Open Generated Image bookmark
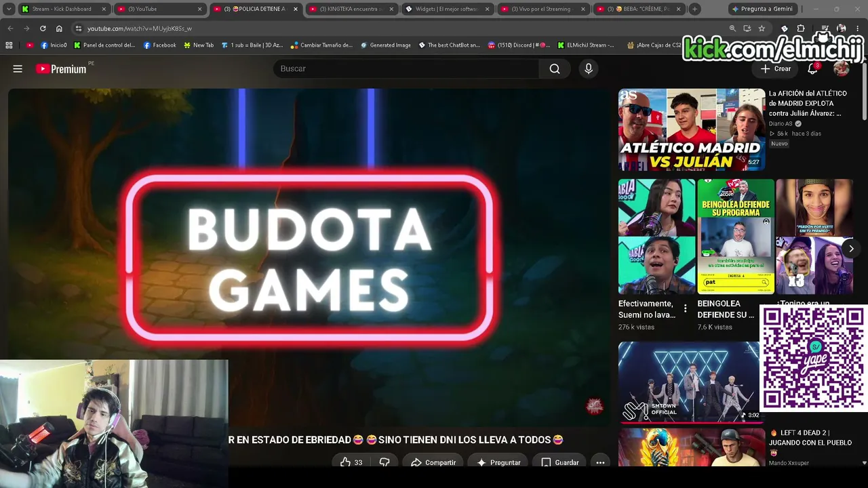This screenshot has height=488, width=868. coord(385,45)
